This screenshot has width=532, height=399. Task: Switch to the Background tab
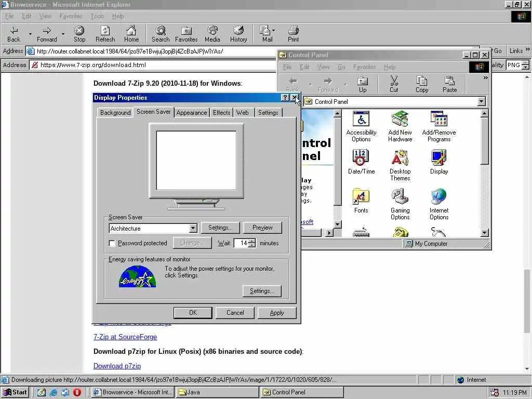click(x=115, y=113)
